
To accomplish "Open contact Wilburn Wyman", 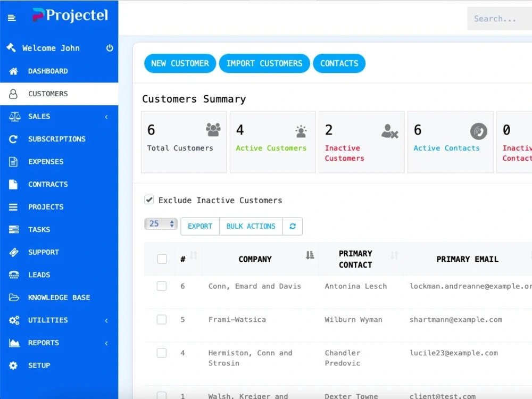I will click(353, 320).
